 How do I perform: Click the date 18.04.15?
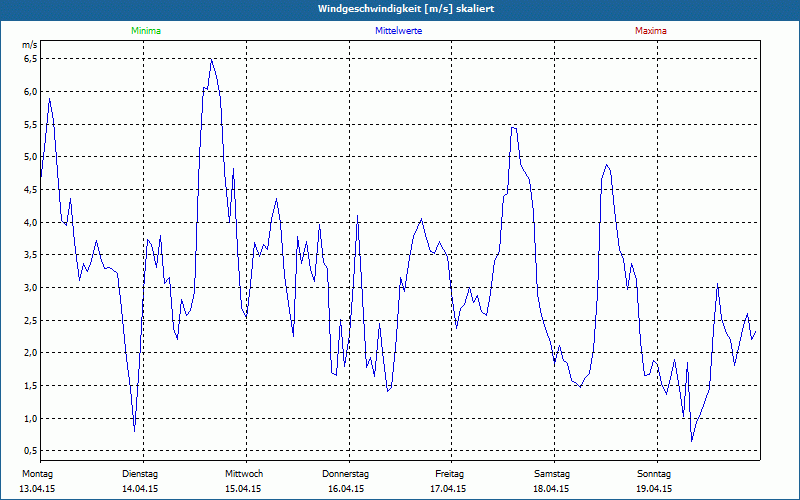(x=551, y=489)
